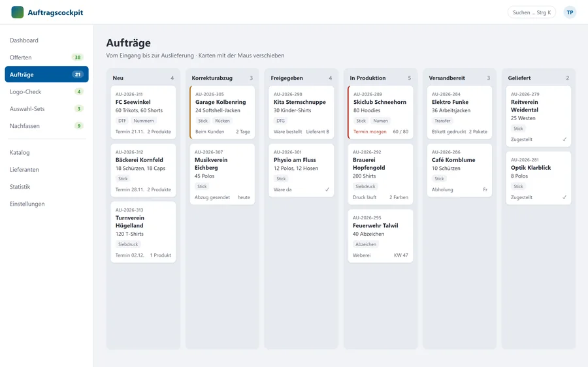Click the Rücken tag on Garage Kolbenring
Viewport: 588px width, 367px height.
[222, 121]
